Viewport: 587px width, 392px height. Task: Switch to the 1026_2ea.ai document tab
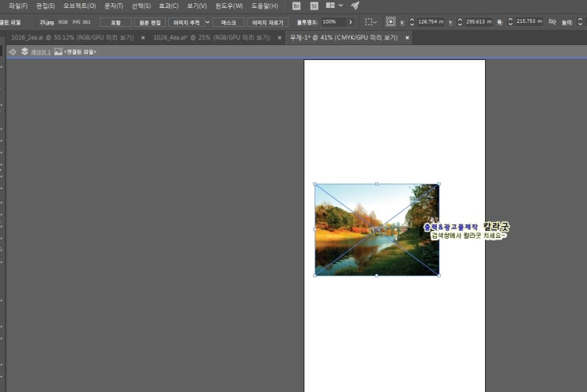point(72,37)
